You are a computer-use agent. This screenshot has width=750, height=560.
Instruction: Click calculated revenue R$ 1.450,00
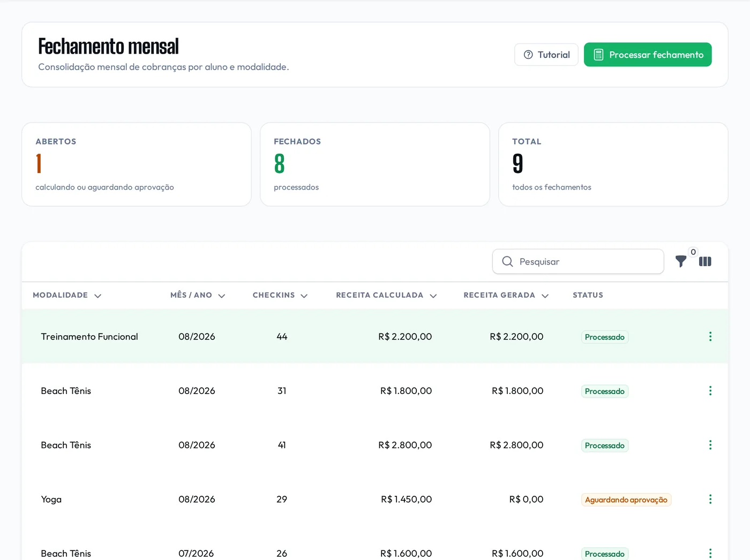coord(406,499)
